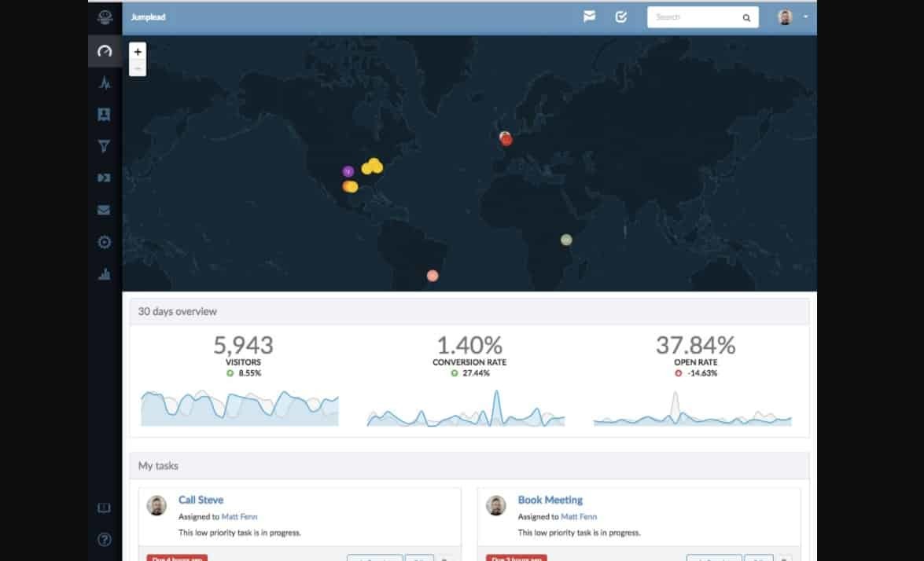The width and height of the screenshot is (924, 561).
Task: Open the email envelope icon in sidebar
Action: 104,211
